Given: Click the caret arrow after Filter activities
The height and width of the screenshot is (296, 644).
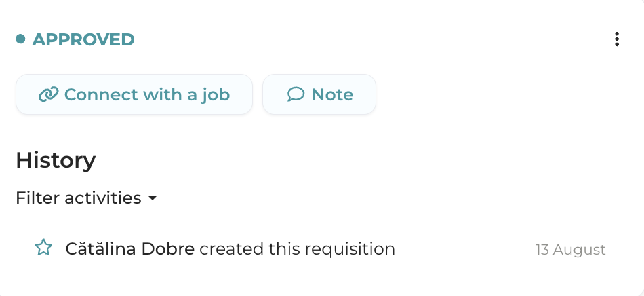Looking at the screenshot, I should [153, 198].
